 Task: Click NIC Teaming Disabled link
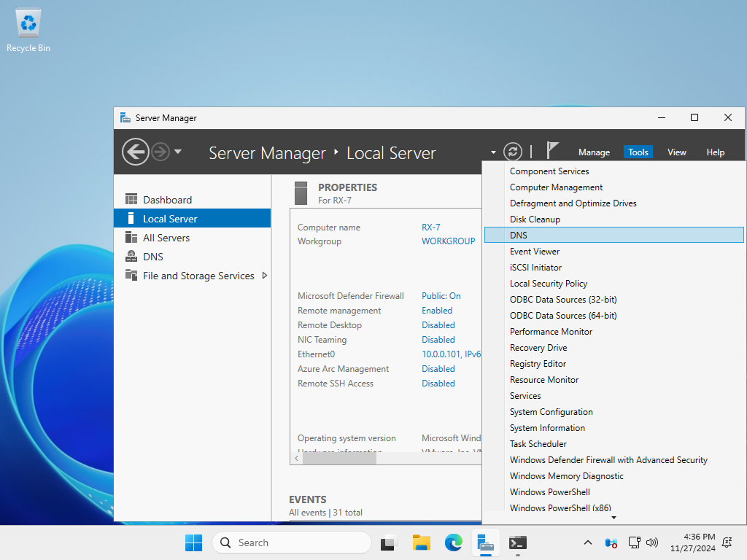point(438,340)
